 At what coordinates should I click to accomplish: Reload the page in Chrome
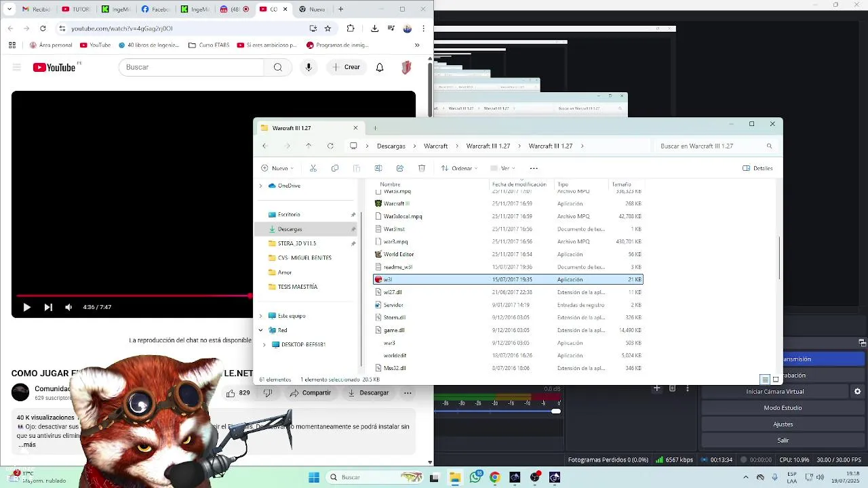[43, 28]
